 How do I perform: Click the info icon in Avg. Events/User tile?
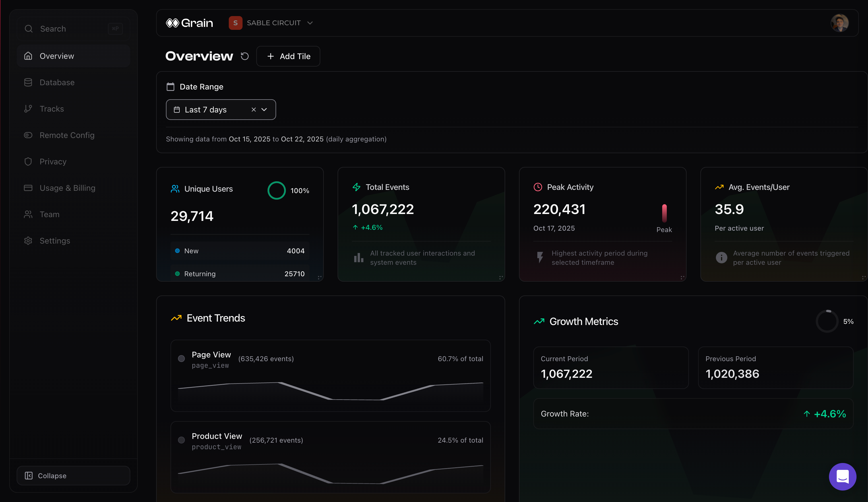[721, 258]
